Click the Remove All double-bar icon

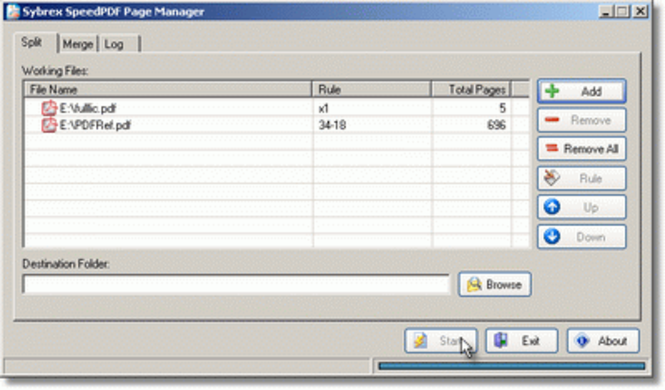click(552, 148)
